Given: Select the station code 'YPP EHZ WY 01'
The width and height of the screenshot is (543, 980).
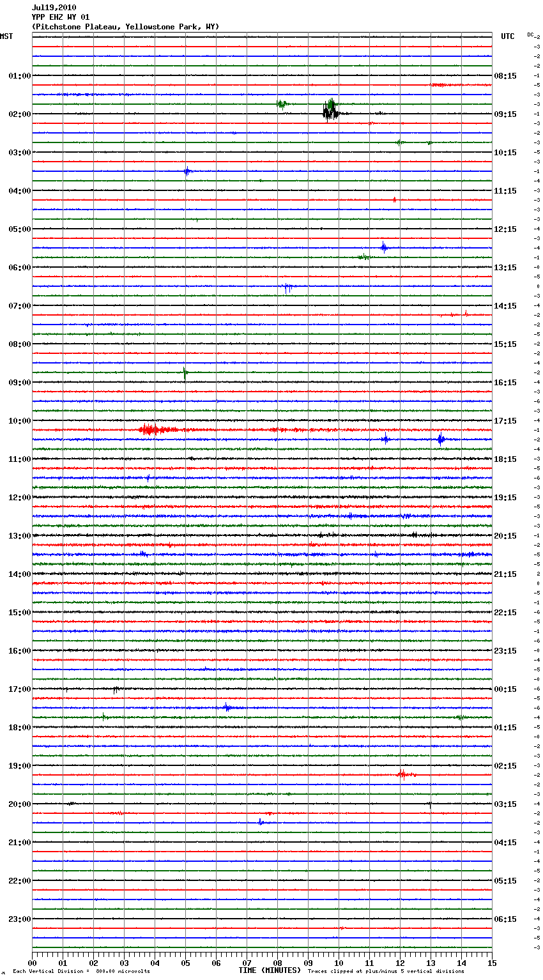Looking at the screenshot, I should coord(61,17).
